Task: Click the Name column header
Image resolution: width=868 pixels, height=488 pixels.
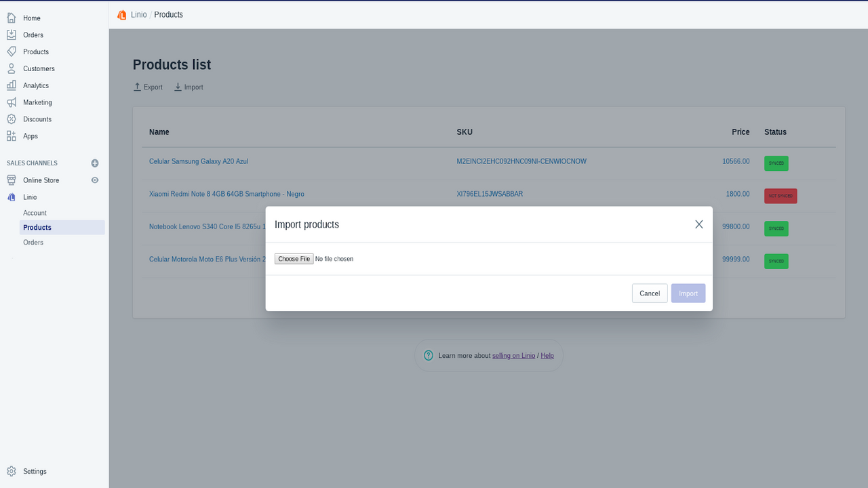Action: [x=159, y=131]
